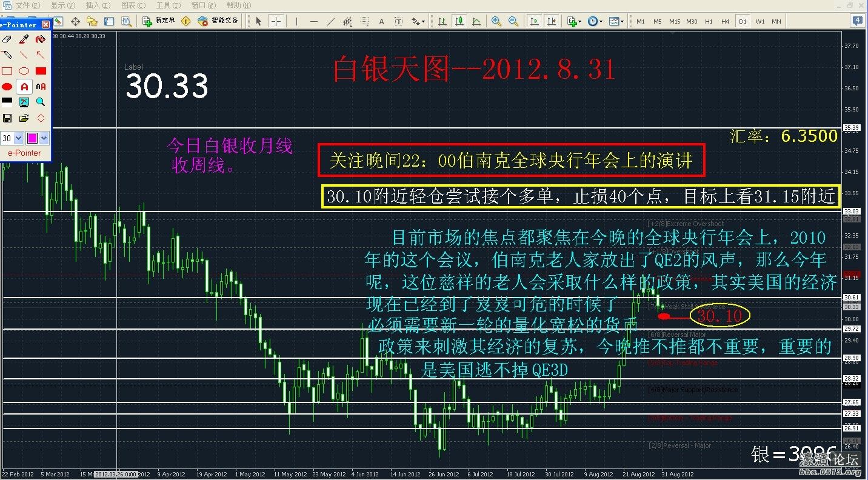Click the 新定单 new order button
This screenshot has height=480, width=868.
point(159,21)
